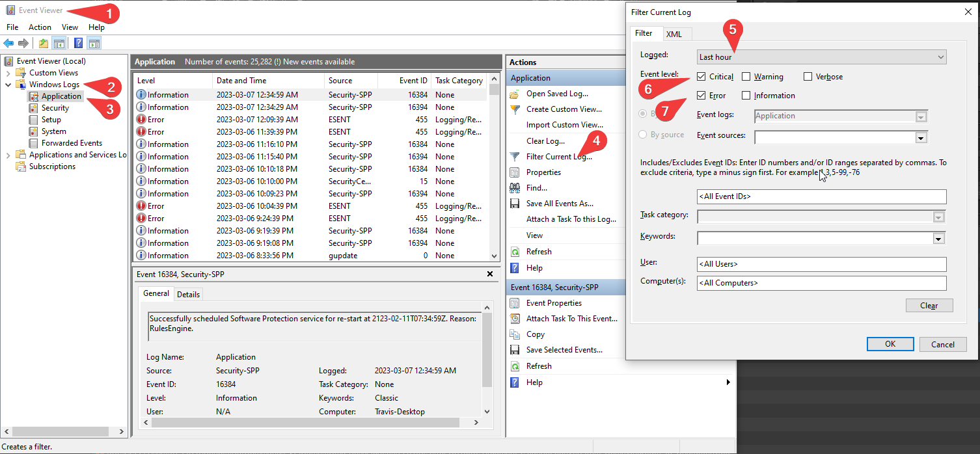The width and height of the screenshot is (980, 454).
Task: Open the Action menu
Action: [x=40, y=27]
